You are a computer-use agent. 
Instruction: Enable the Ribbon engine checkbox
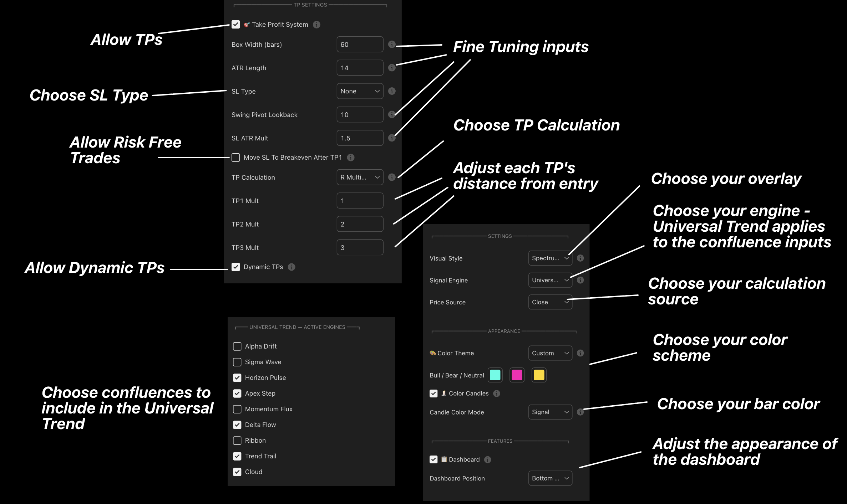[237, 440]
